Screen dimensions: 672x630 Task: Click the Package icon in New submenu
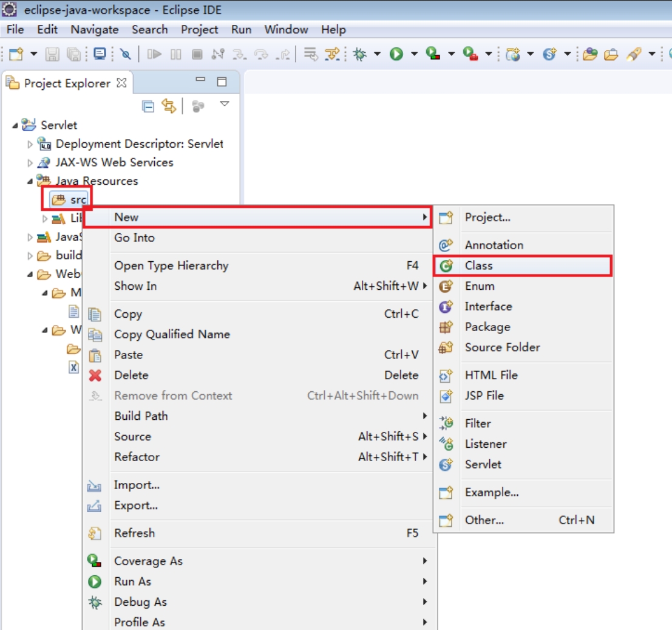click(x=446, y=327)
